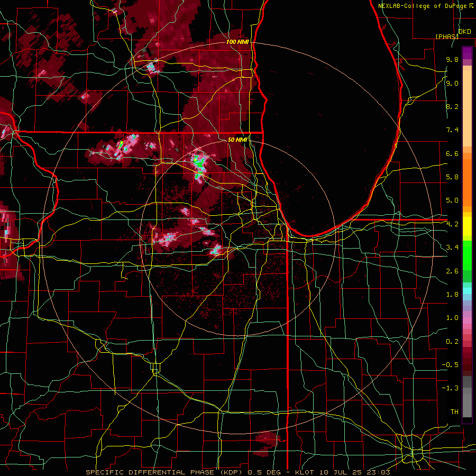Click the 7.4 scale value
Image resolution: width=476 pixels, height=476 pixels.
coord(452,130)
